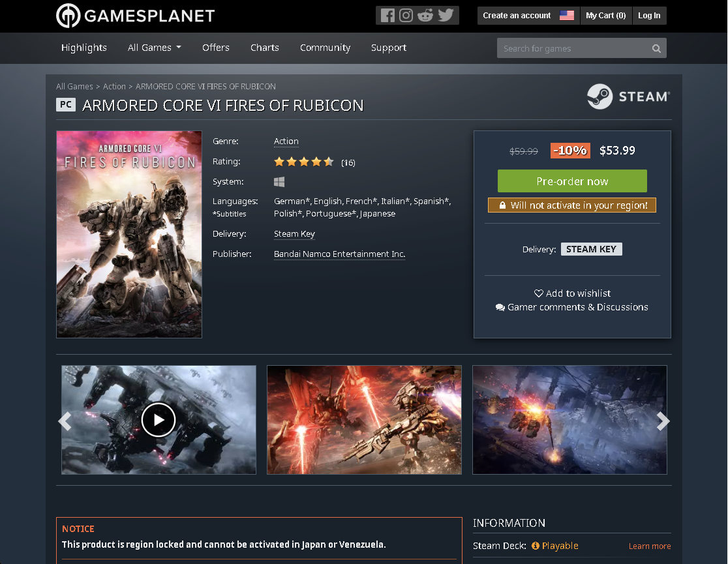
Task: Click the Steam Deck Playable info icon
Action: [x=534, y=546]
